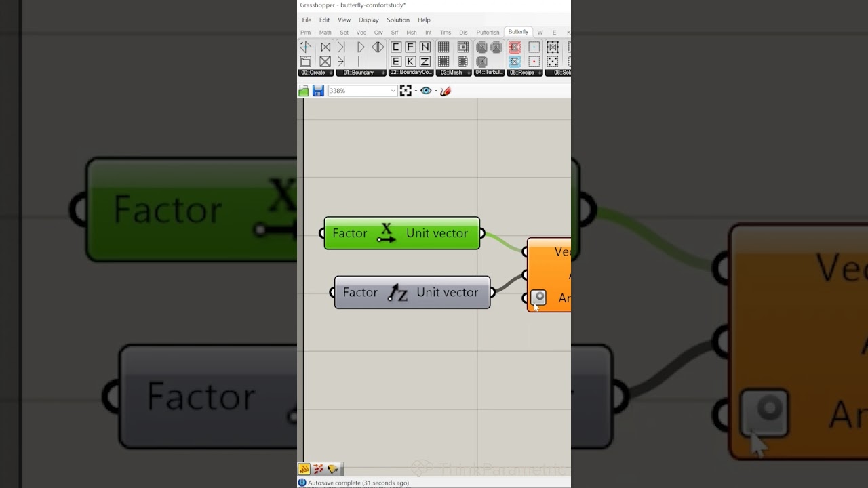Open the File menu

[x=307, y=20]
